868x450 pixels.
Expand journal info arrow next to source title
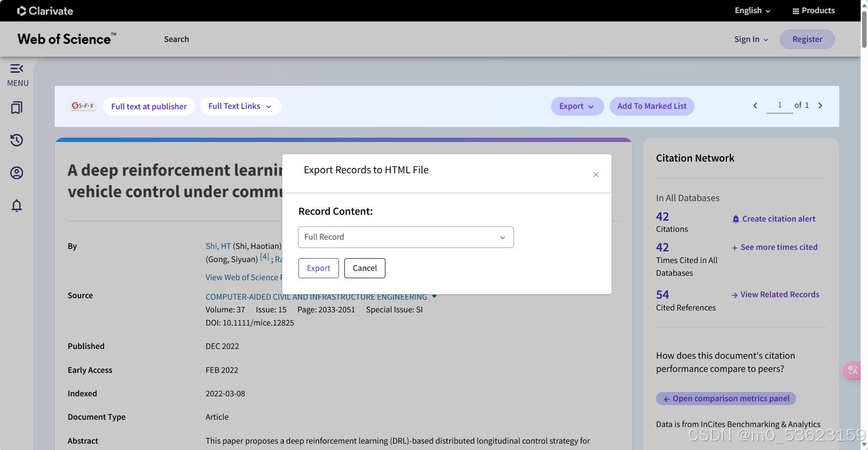[434, 296]
